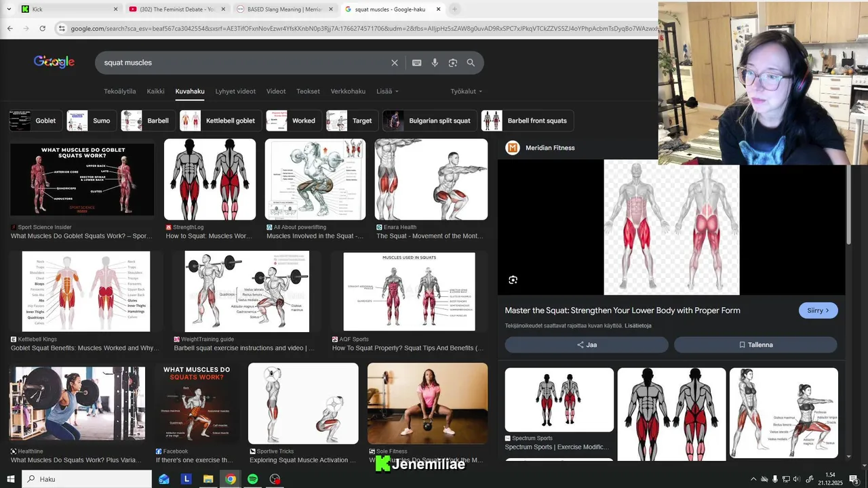Open the StrengthLog How to Squat image
868x488 pixels.
pos(210,180)
